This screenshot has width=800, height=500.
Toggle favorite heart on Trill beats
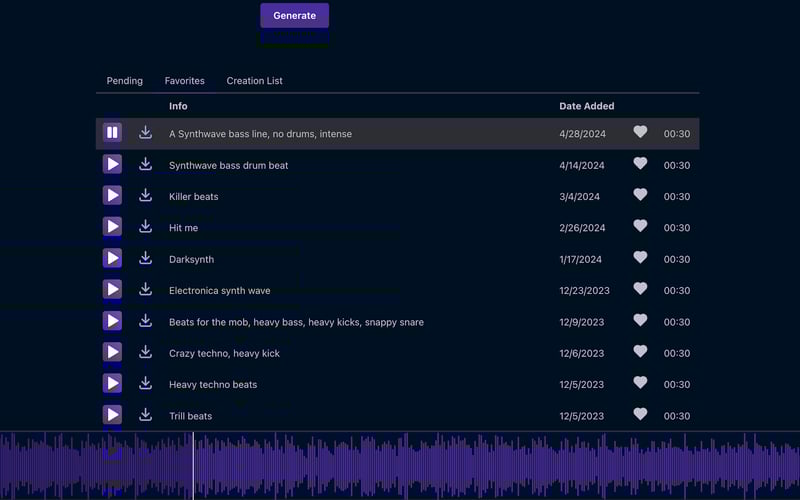point(640,414)
